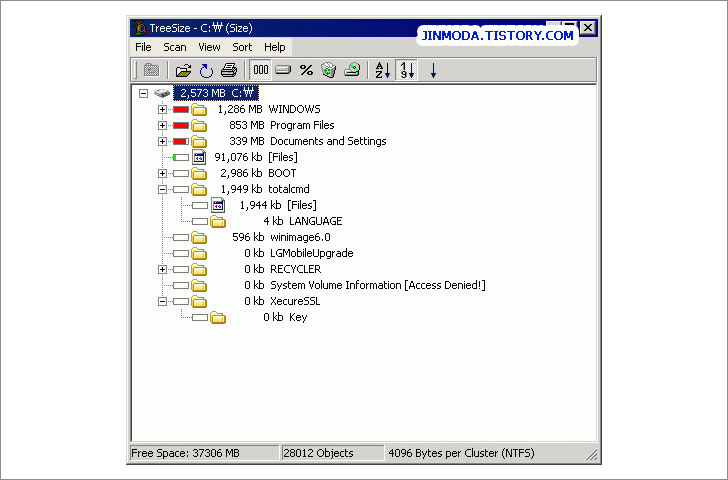728x480 pixels.
Task: Click the winimage6.0 folder icon
Action: pos(199,238)
